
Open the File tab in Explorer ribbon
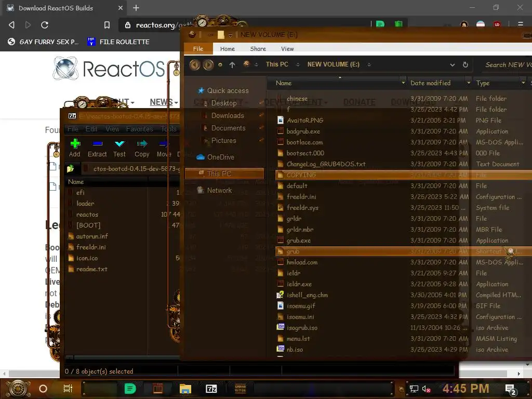click(x=198, y=48)
